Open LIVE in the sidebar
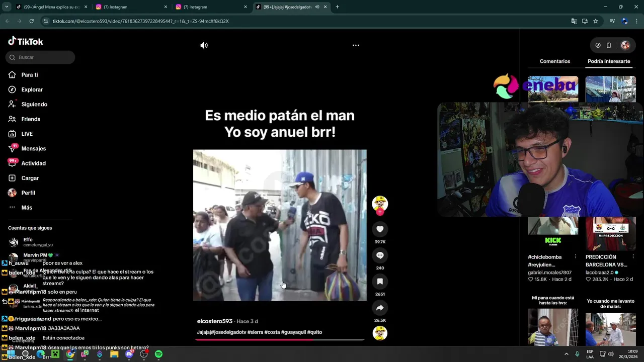644x362 pixels. point(27,134)
